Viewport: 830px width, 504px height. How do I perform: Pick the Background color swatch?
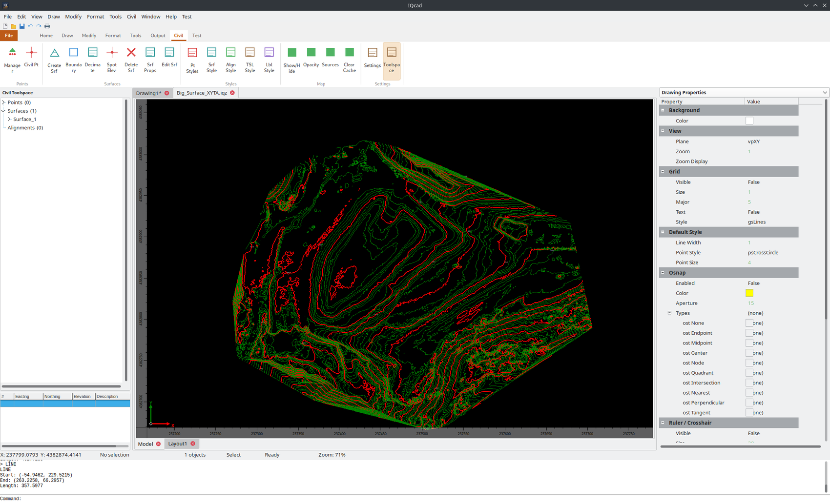tap(749, 121)
